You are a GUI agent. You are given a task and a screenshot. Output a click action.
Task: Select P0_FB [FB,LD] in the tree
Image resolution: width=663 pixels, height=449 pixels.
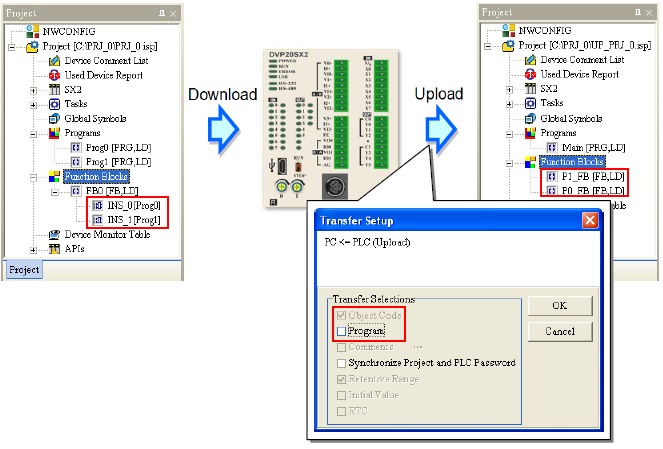589,190
